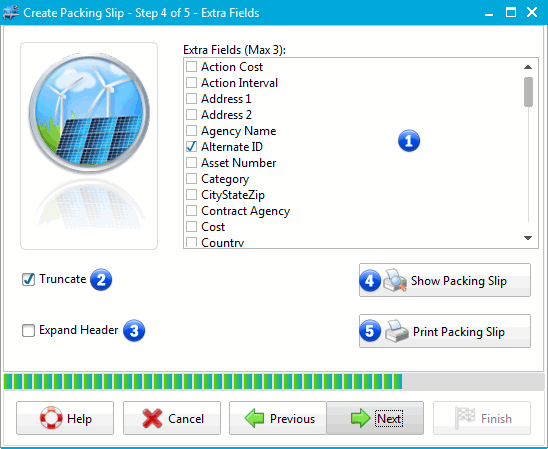This screenshot has width=548, height=449.
Task: Click the blue number 1 callout badge
Action: (409, 141)
